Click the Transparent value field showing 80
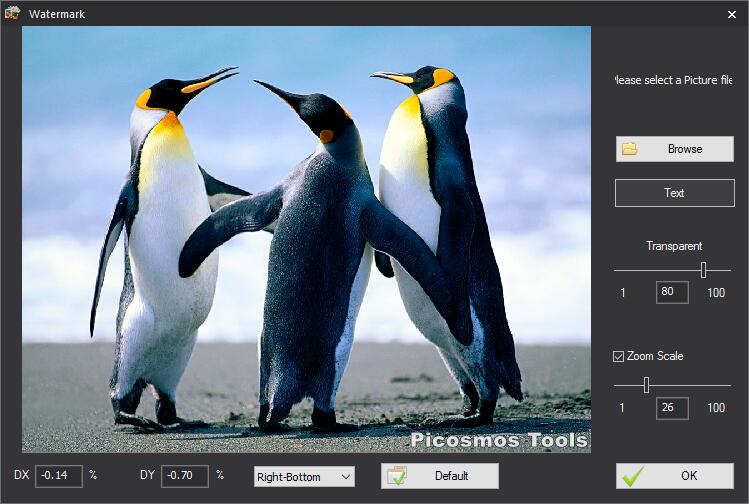 673,293
